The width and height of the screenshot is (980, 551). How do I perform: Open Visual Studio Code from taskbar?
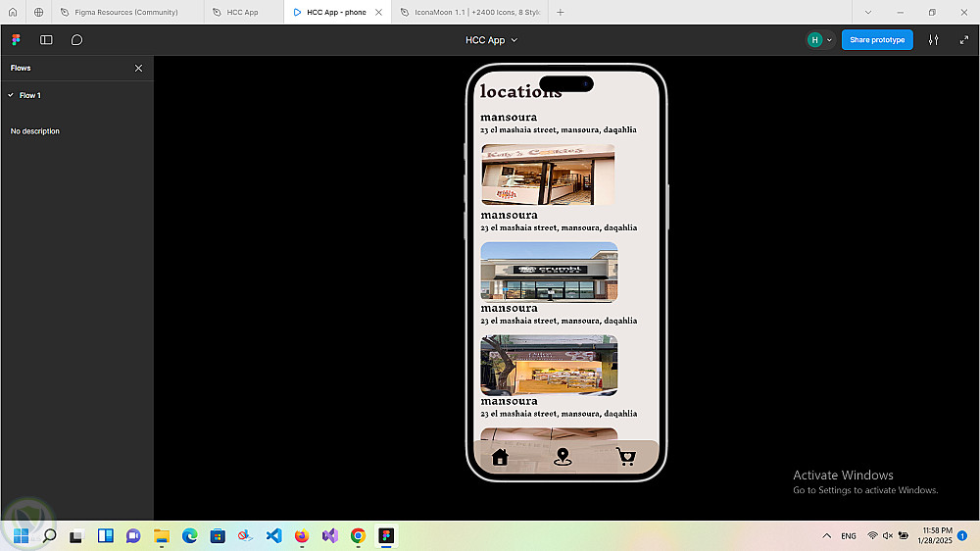pyautogui.click(x=273, y=536)
